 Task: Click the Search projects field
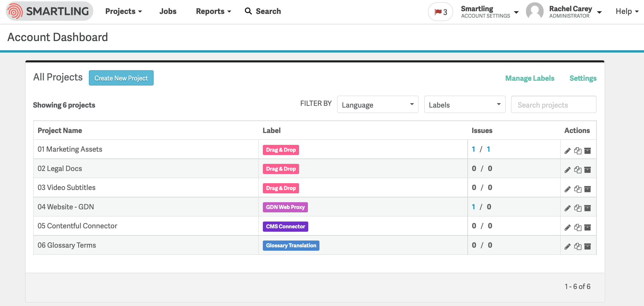pyautogui.click(x=553, y=104)
